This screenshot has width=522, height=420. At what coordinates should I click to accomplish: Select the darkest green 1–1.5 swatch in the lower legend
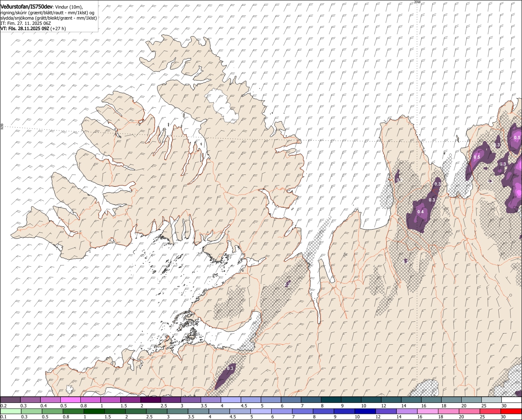94,411
